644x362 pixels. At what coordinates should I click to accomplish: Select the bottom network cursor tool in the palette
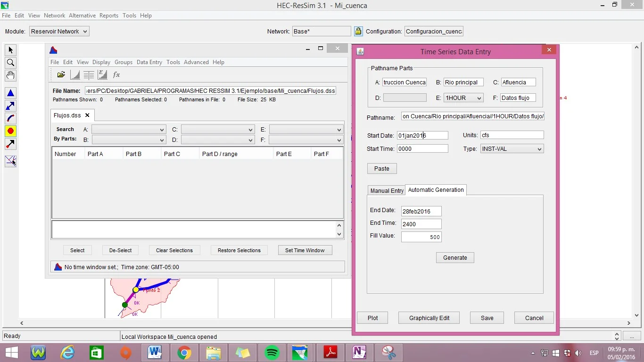10,161
